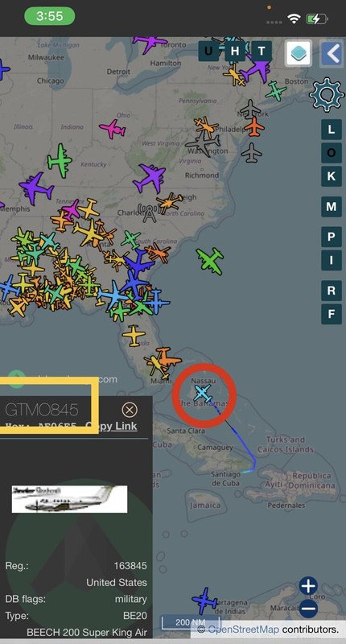Tap the registration value 163845
The width and height of the screenshot is (346, 644).
[130, 566]
